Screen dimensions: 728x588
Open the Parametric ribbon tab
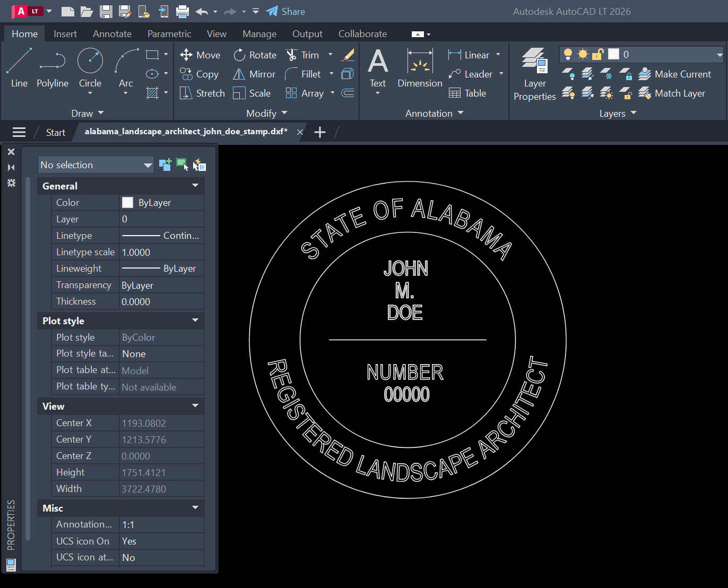click(169, 33)
